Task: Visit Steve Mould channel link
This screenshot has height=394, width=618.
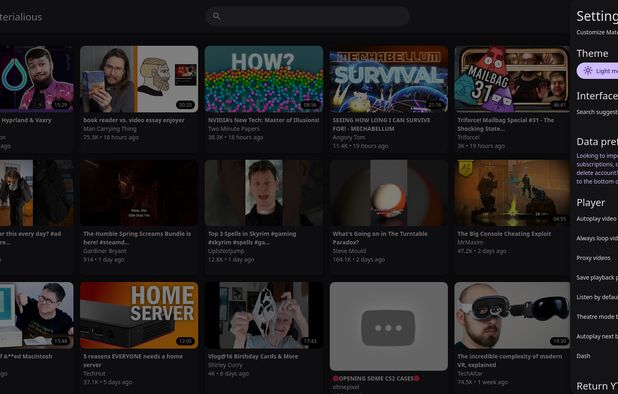Action: point(349,251)
